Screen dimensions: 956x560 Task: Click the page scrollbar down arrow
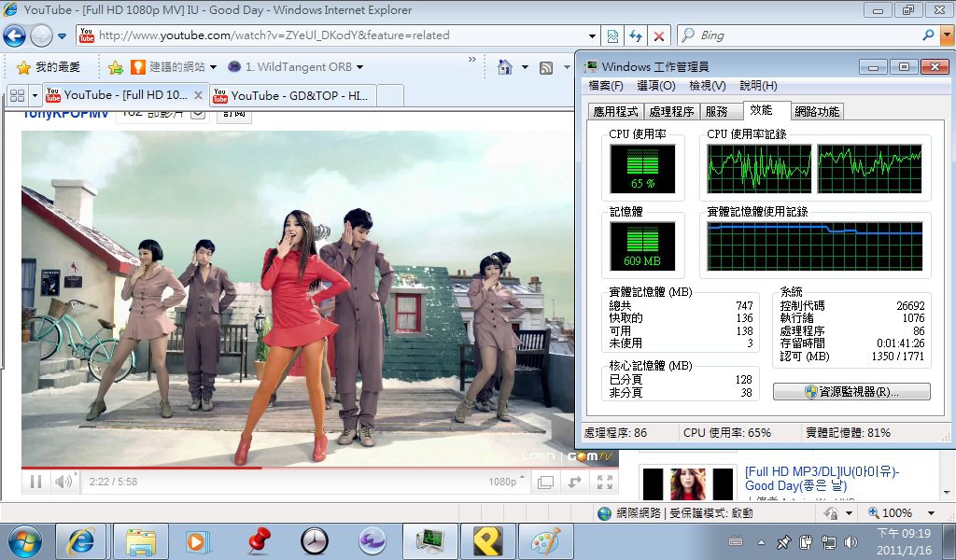coord(948,492)
